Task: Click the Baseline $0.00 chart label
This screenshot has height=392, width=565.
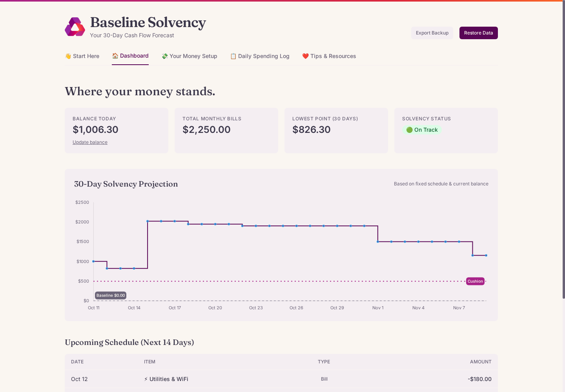Action: click(111, 295)
